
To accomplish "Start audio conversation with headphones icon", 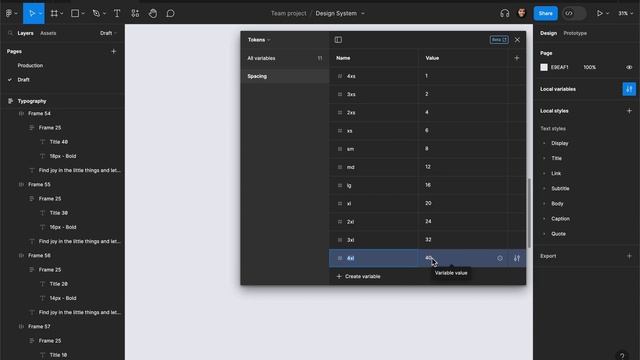I will click(x=504, y=13).
